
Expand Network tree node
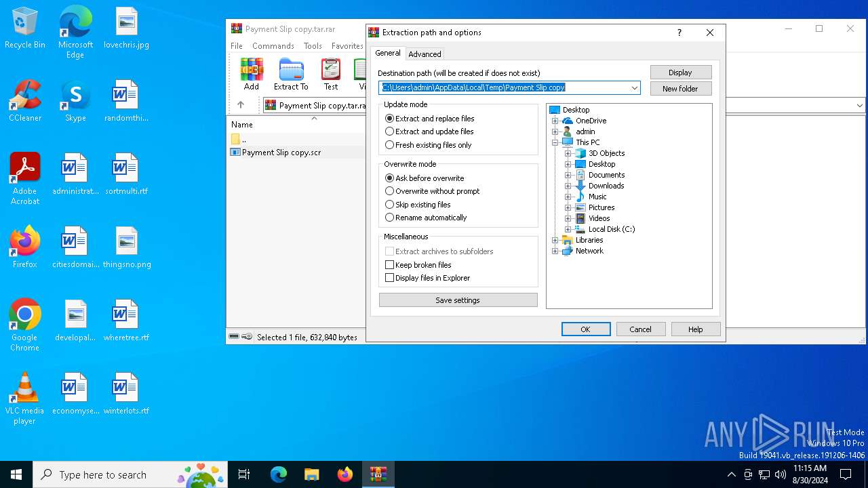pos(555,251)
